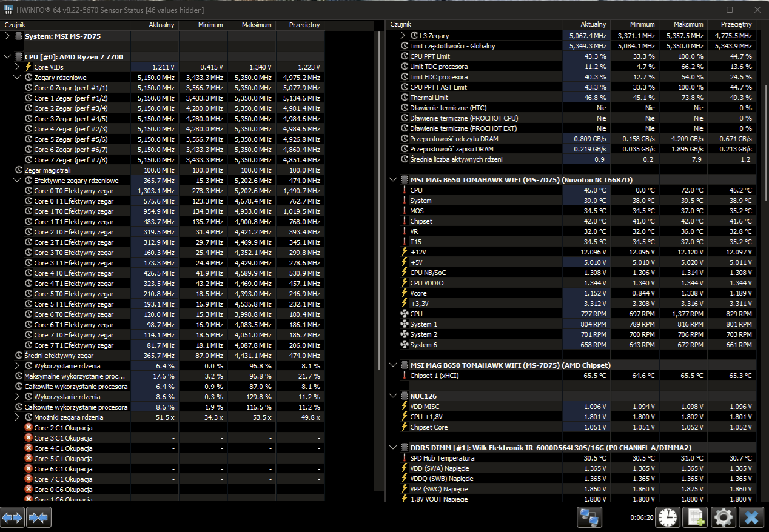
Task: Expand the System: MSI MS-7D75 node
Action: [x=7, y=36]
